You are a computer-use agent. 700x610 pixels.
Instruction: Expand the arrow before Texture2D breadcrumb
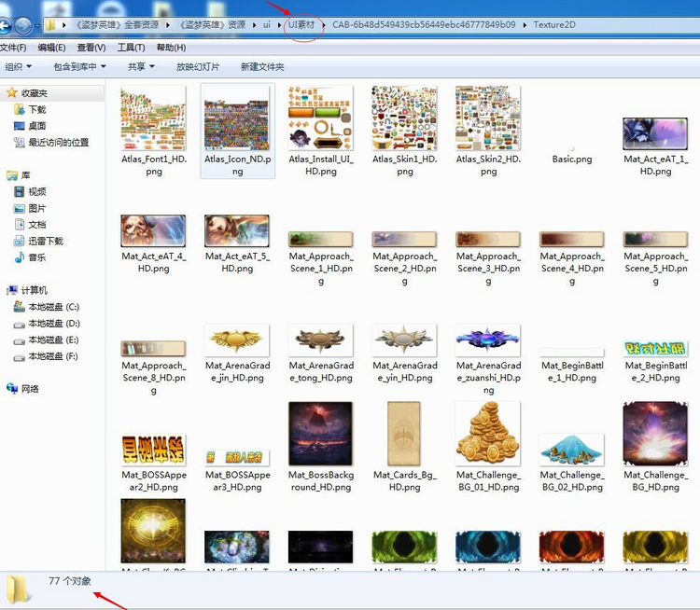point(525,25)
